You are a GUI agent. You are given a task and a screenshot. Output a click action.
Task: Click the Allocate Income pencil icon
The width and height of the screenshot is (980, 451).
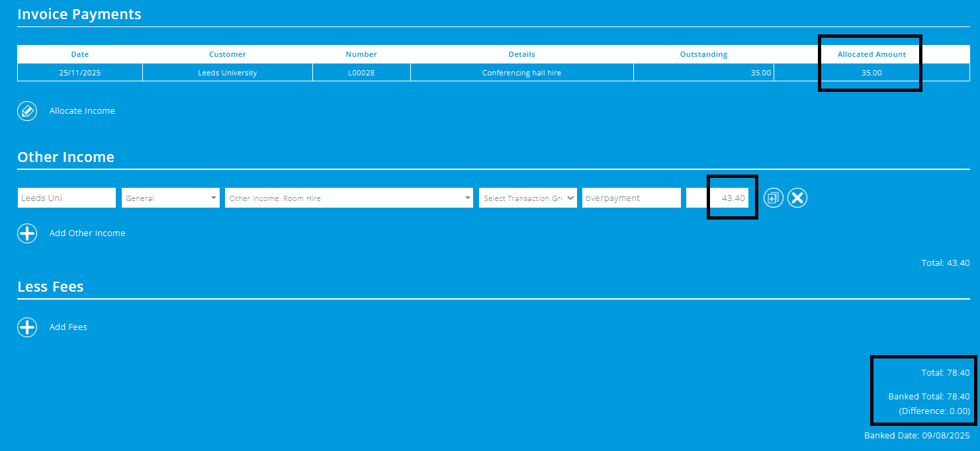tap(27, 110)
